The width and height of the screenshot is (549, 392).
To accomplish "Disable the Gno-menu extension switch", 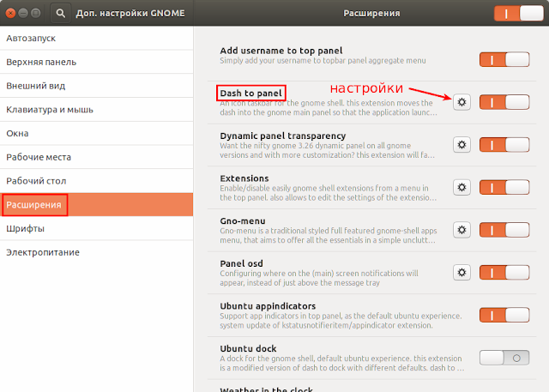I will click(504, 230).
